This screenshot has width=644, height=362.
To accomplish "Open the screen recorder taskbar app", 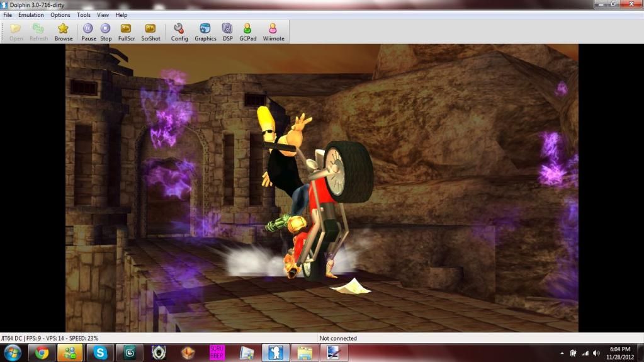I will pyautogui.click(x=334, y=353).
